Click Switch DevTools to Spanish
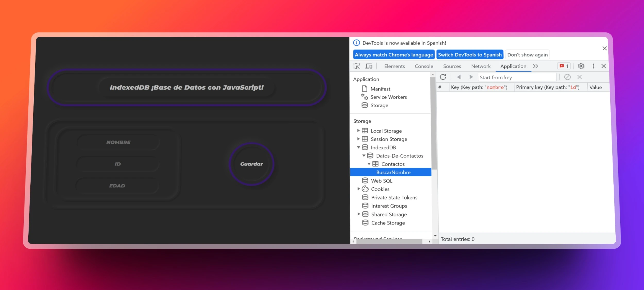 [470, 55]
